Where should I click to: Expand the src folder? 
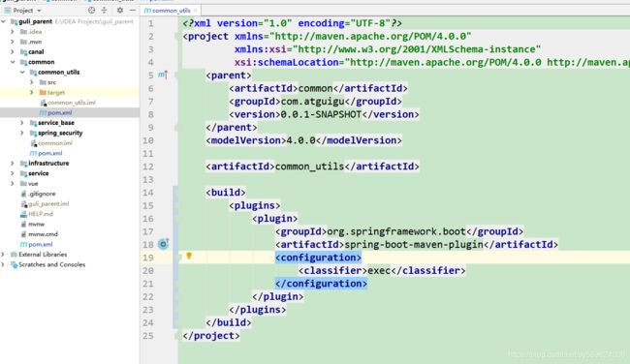point(32,82)
